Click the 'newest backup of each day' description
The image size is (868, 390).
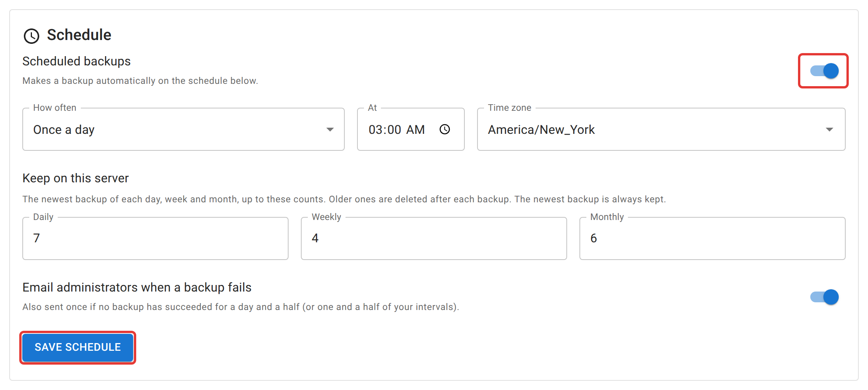344,199
